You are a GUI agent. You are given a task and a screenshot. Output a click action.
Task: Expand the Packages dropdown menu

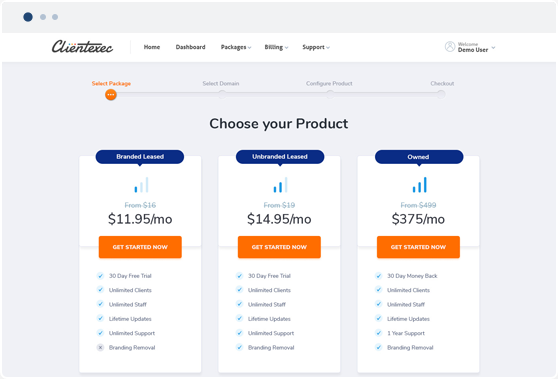236,47
